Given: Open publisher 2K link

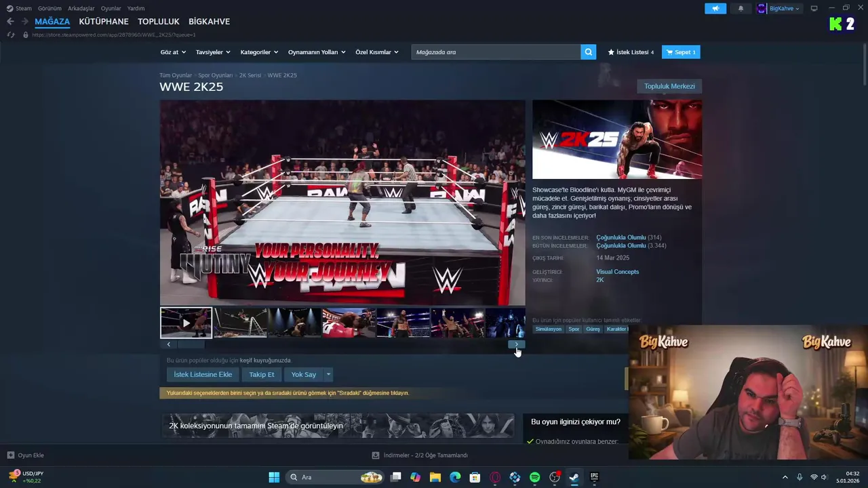Looking at the screenshot, I should (x=600, y=280).
